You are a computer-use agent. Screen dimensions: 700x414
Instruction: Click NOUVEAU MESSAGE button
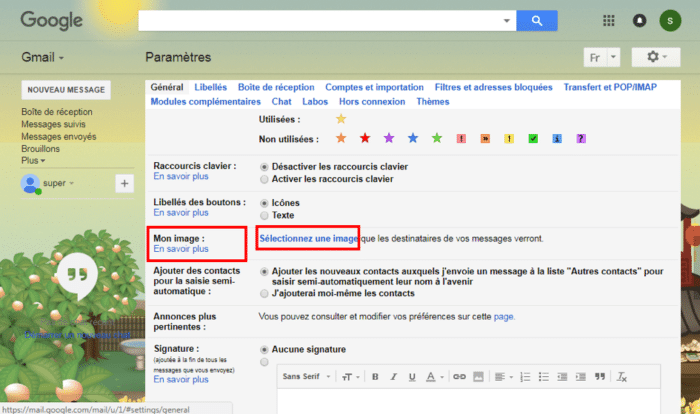[x=66, y=90]
